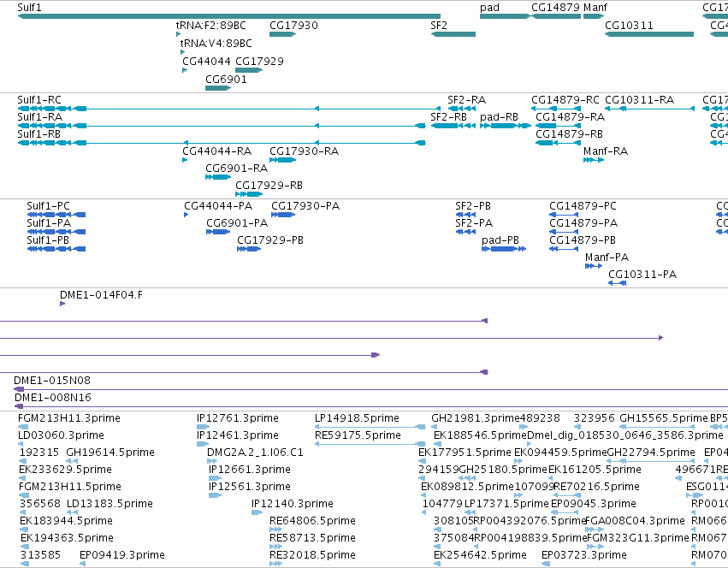
Task: Click the CG17930-RA transcript
Action: 282,160
